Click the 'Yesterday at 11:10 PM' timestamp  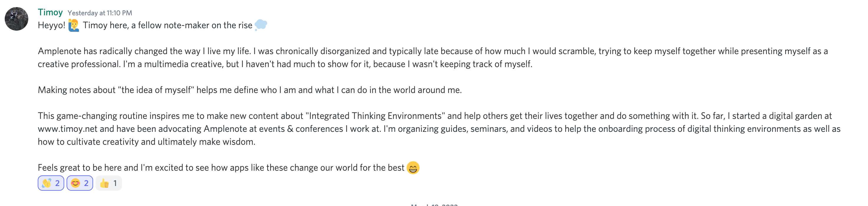(100, 13)
